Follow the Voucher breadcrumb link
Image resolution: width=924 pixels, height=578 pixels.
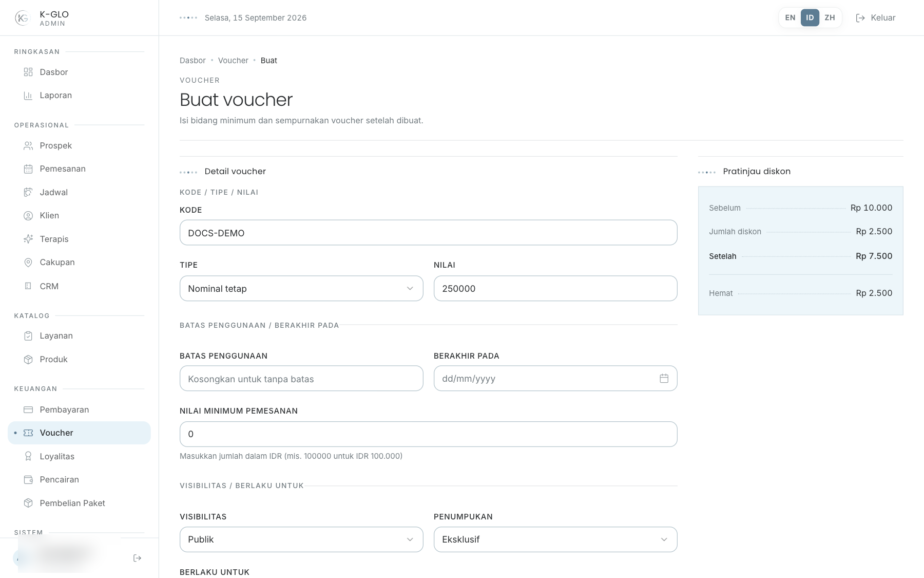(x=233, y=61)
